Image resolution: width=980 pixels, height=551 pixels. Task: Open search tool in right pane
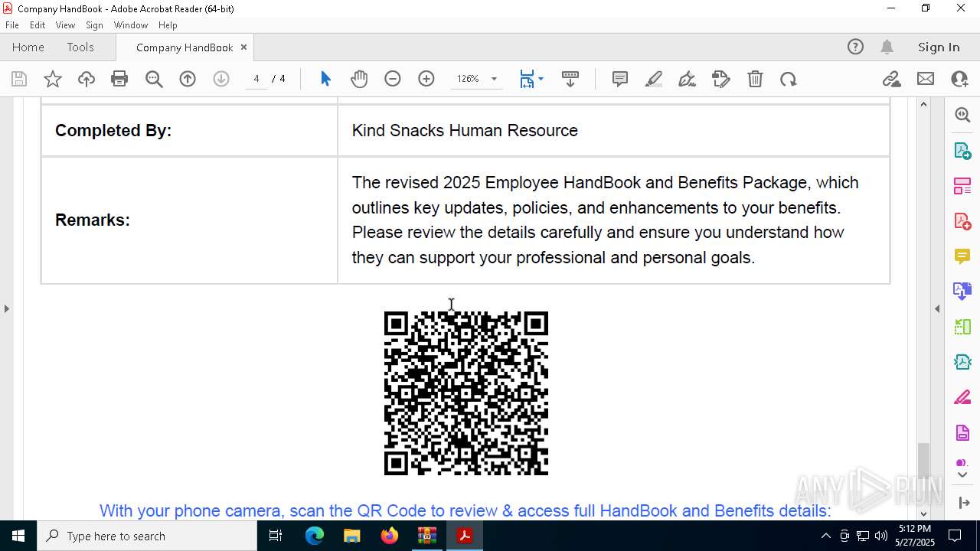pyautogui.click(x=962, y=115)
